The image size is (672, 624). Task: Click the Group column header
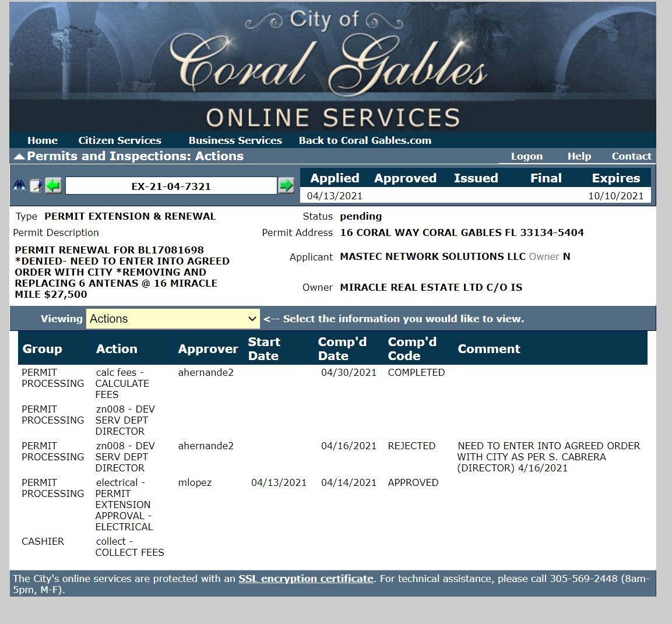[x=42, y=349]
